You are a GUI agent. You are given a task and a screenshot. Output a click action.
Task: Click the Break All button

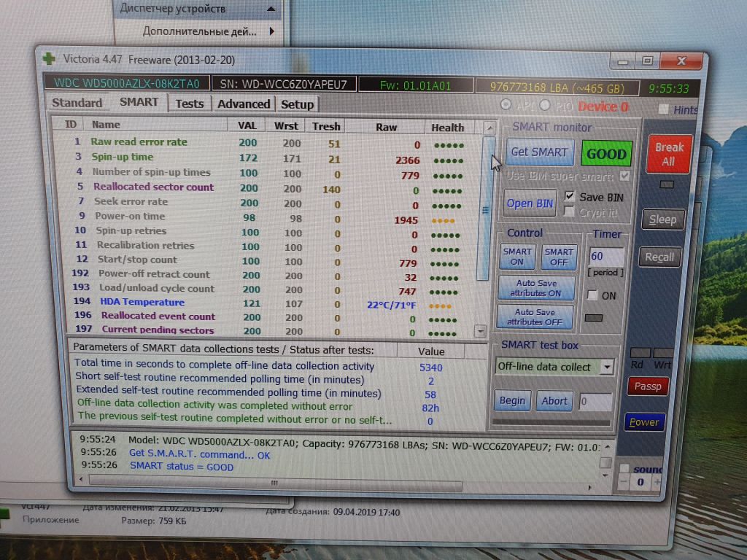[668, 154]
